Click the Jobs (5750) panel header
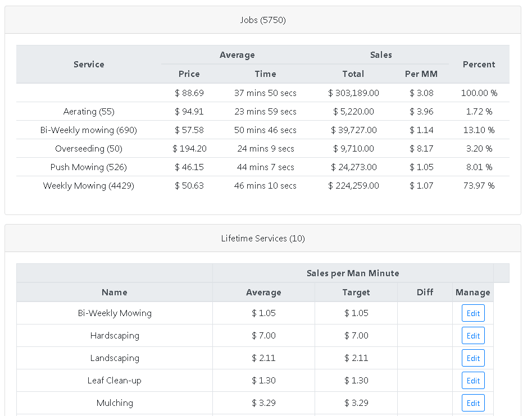 coord(263,20)
